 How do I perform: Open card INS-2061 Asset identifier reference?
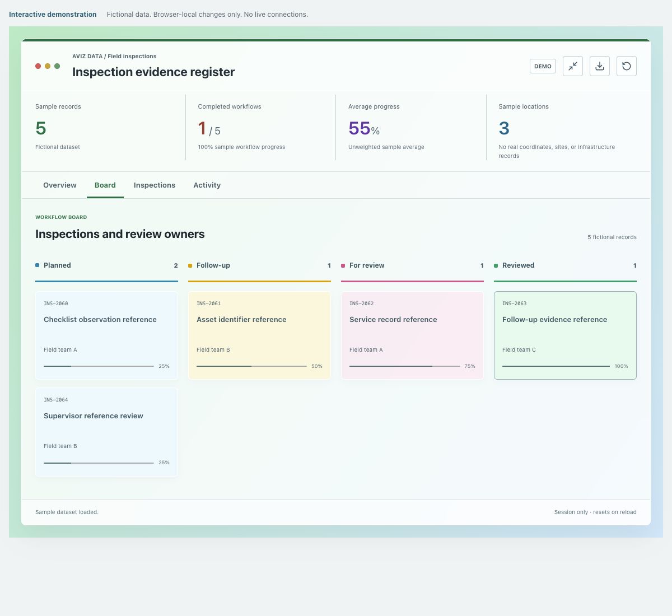pyautogui.click(x=259, y=335)
